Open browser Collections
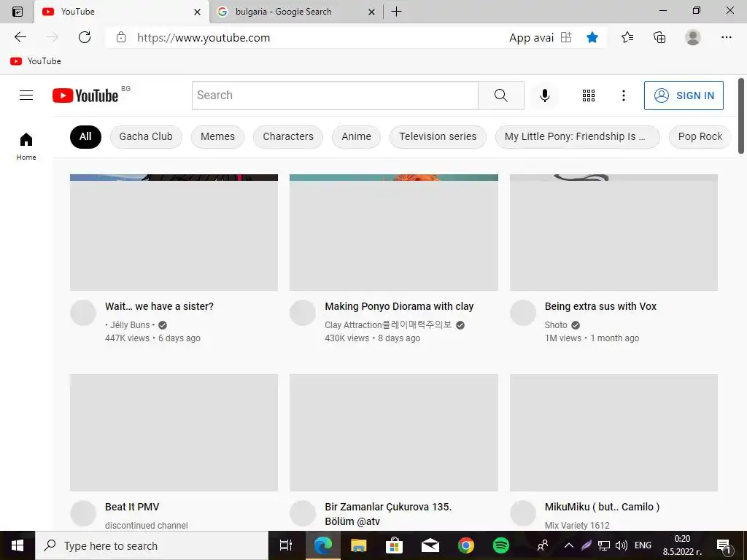Screen dimensions: 747x560 (659, 37)
